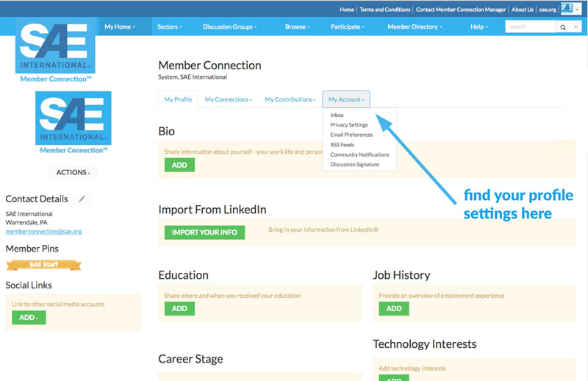Open Inbox from My Account menu
Image resolution: width=588 pixels, height=381 pixels.
[337, 115]
